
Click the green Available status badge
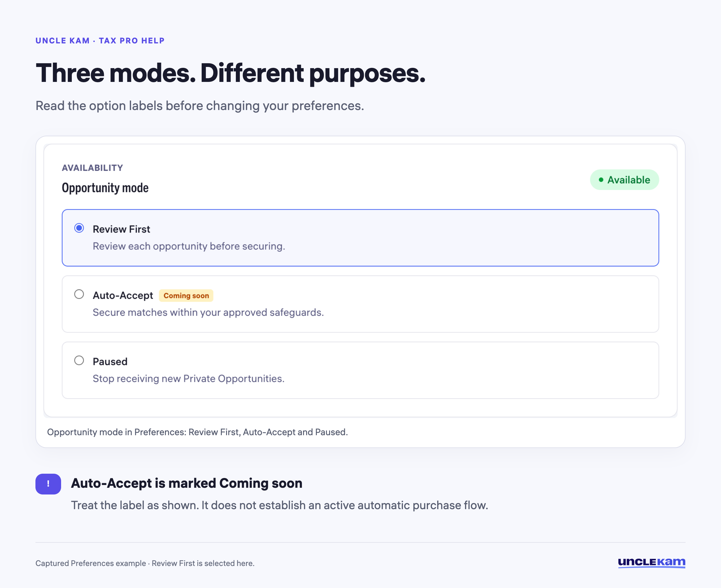click(624, 180)
